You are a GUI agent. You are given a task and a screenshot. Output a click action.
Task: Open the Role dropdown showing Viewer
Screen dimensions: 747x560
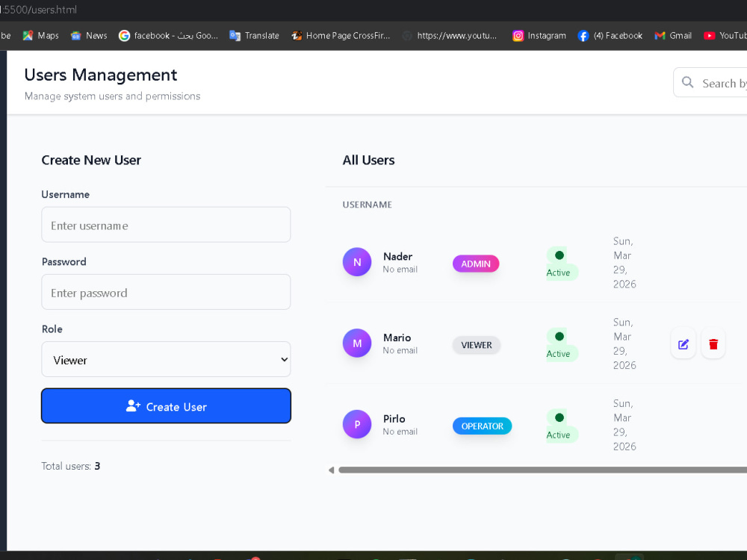[166, 360]
